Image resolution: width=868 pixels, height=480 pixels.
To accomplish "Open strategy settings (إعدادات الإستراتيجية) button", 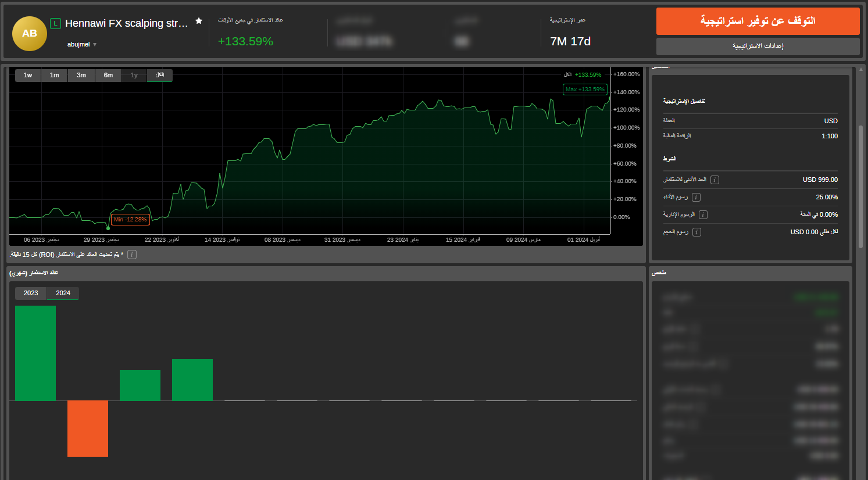I will click(x=758, y=46).
